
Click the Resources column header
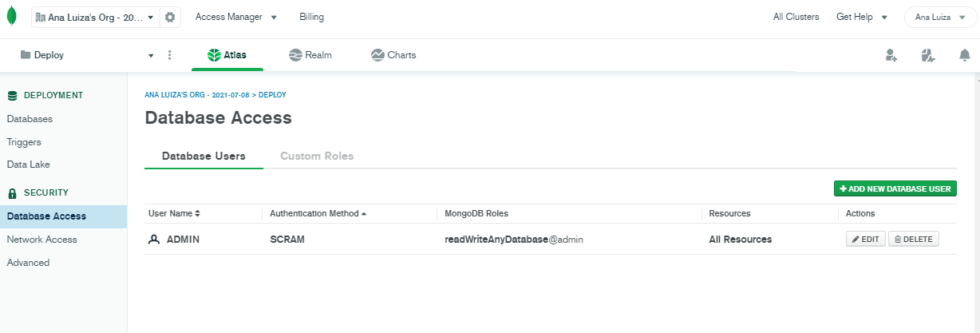[729, 213]
